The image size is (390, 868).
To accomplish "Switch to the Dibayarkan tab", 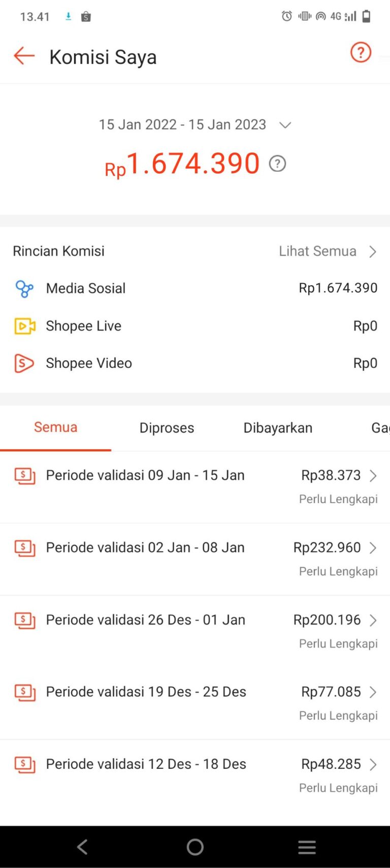I will 278,428.
